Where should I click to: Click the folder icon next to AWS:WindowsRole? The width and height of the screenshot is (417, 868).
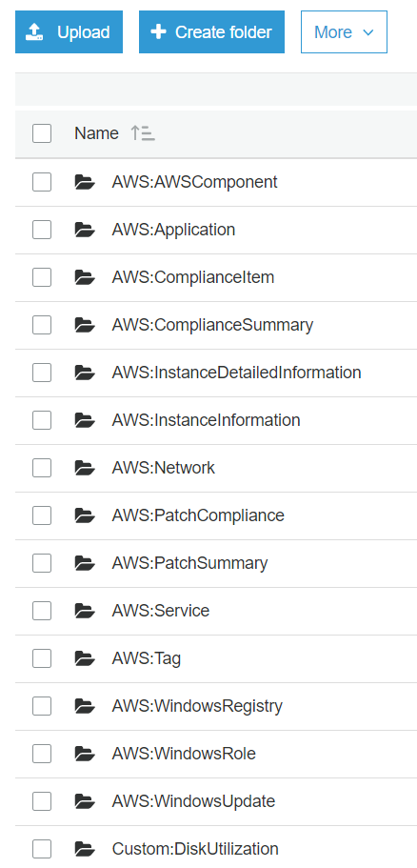pyautogui.click(x=85, y=754)
